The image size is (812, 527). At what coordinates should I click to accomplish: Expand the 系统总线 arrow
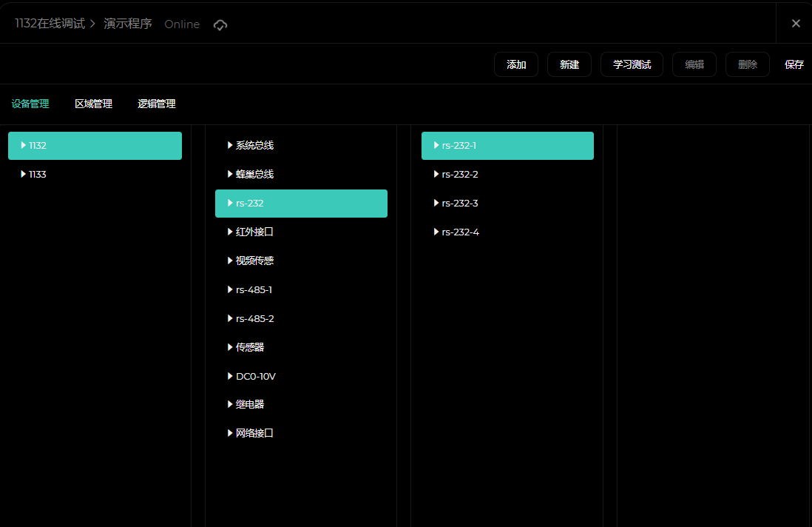pyautogui.click(x=230, y=145)
